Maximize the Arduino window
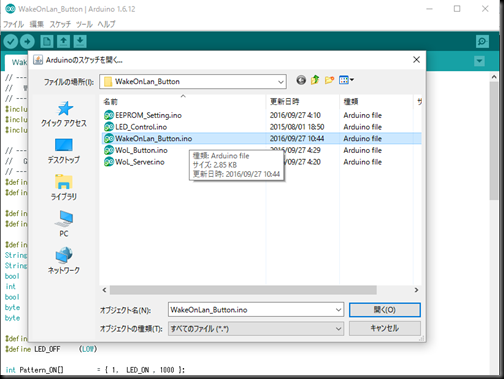 (457, 9)
